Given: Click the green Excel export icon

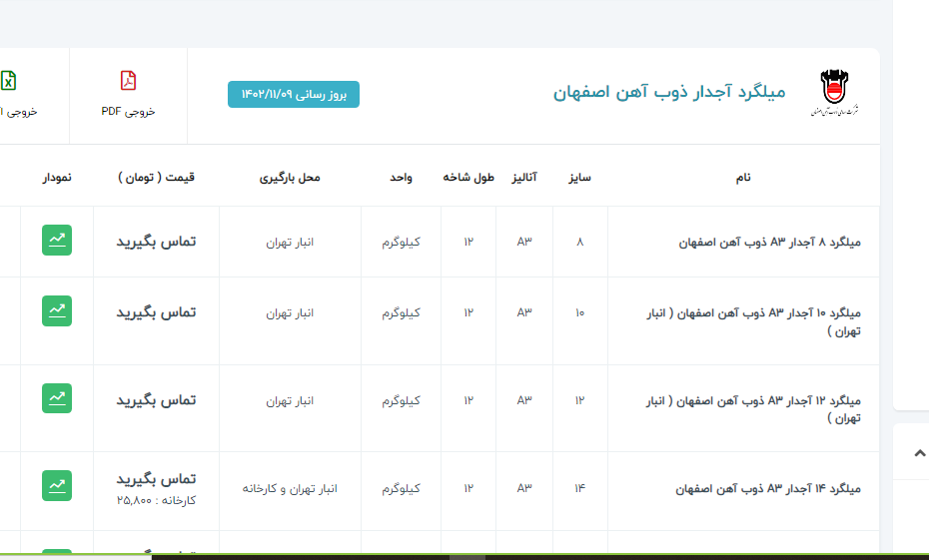Looking at the screenshot, I should tap(8, 81).
